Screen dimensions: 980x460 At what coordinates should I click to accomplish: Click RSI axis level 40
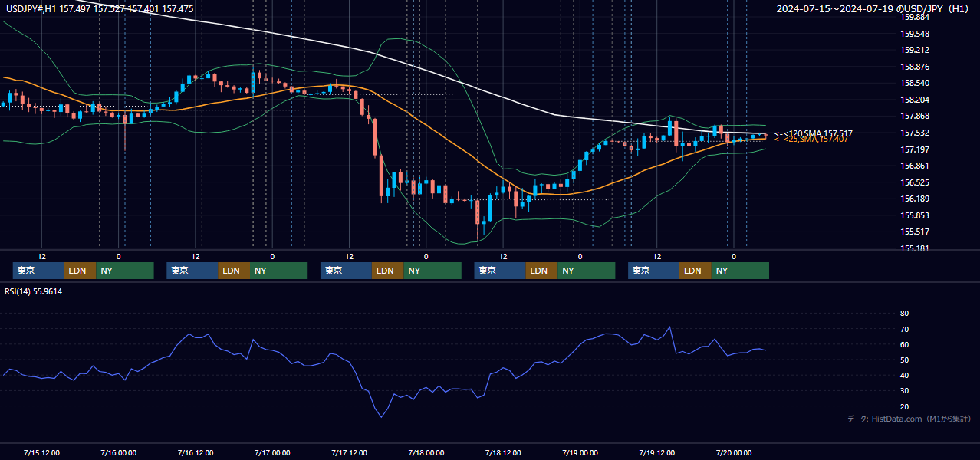904,375
